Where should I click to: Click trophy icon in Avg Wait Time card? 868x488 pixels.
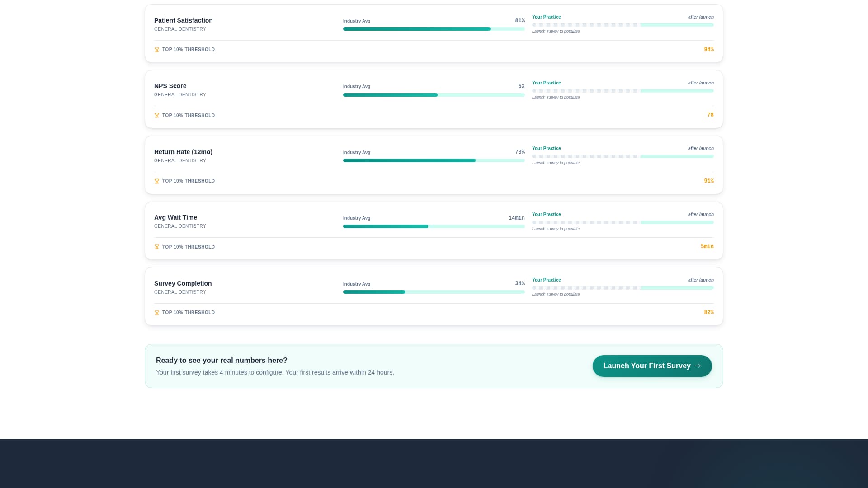tap(157, 247)
